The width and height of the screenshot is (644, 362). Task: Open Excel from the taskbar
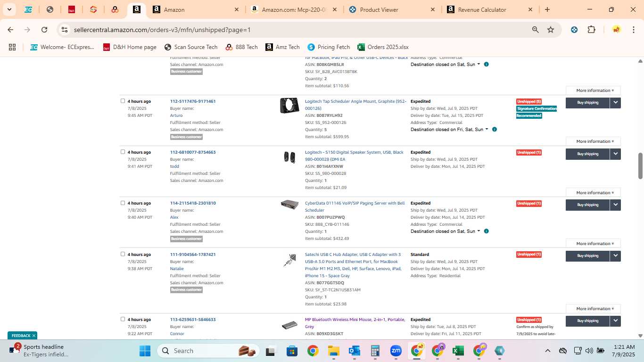click(458, 351)
